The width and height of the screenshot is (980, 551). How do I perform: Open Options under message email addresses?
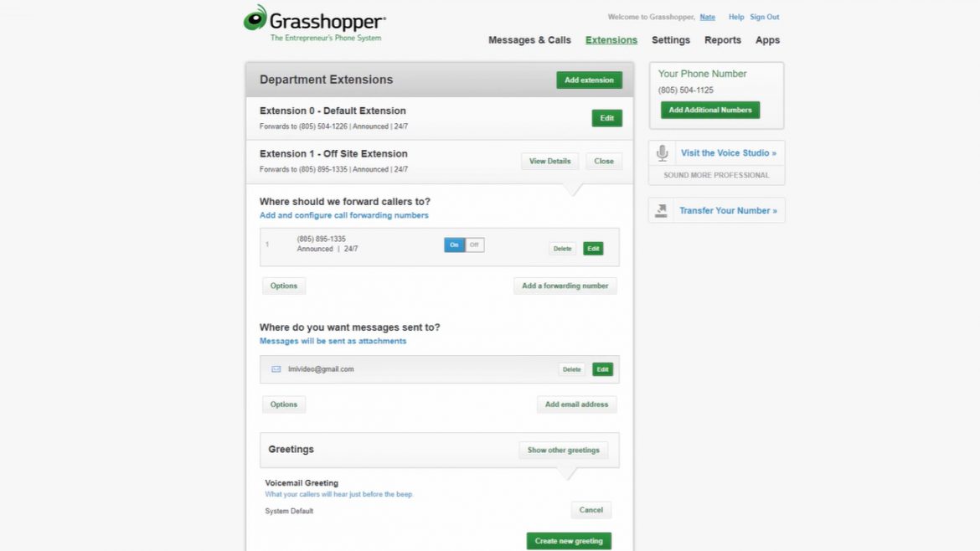283,404
